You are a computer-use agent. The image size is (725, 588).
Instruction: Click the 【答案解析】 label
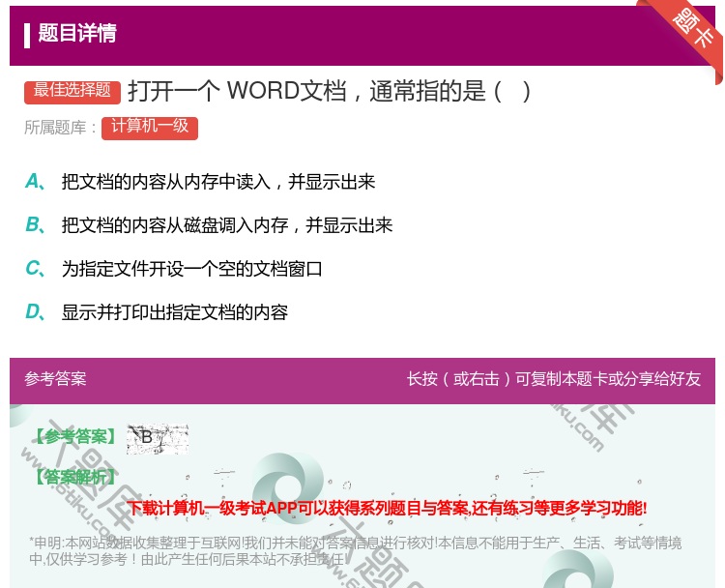(x=75, y=477)
